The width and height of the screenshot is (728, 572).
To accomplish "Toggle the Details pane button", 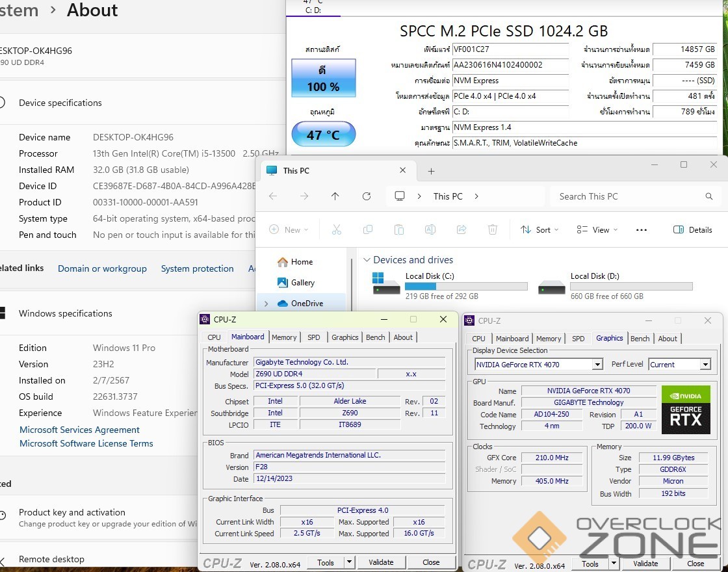I will (693, 229).
